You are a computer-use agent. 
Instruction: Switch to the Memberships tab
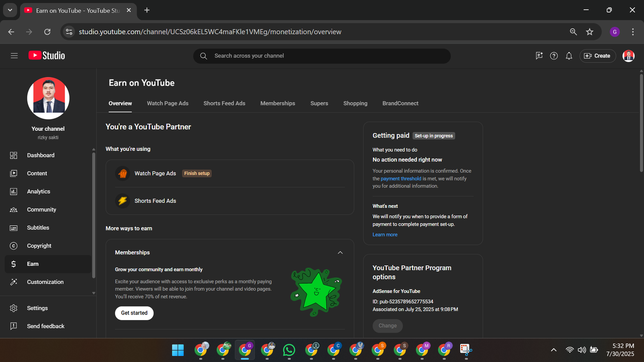(x=278, y=103)
